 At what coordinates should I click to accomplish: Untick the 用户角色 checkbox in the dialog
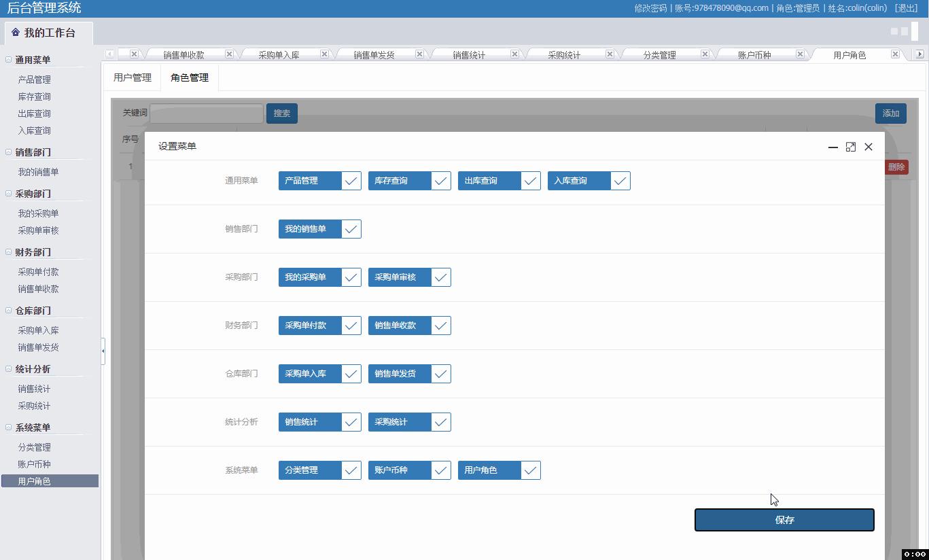click(x=530, y=470)
